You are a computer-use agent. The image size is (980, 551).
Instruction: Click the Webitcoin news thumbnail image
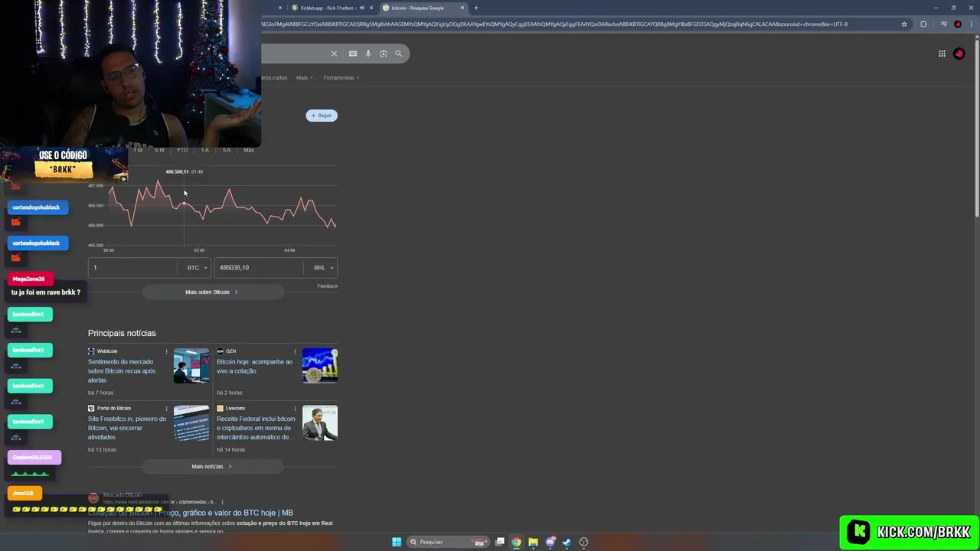pos(191,366)
